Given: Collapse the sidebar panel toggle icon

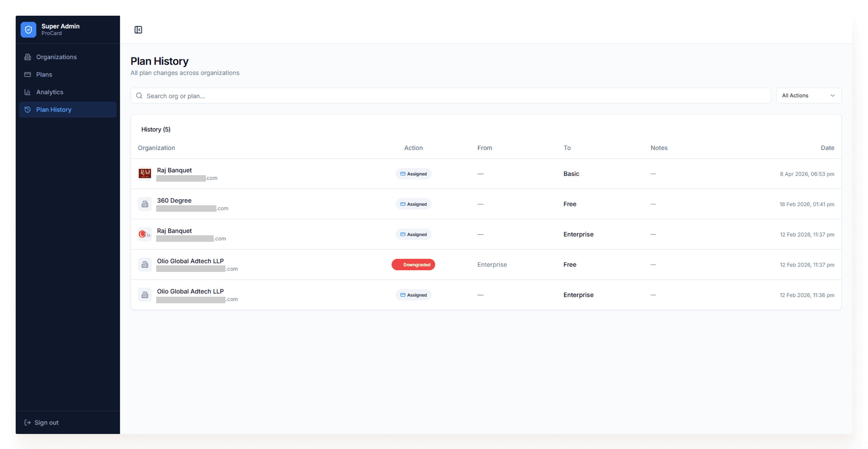Looking at the screenshot, I should (138, 30).
